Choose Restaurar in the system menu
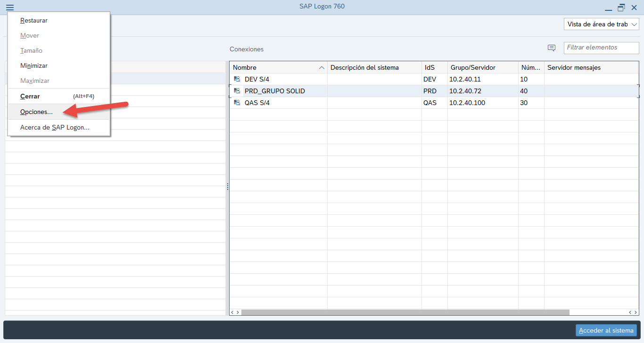Image resolution: width=644 pixels, height=343 pixels. pos(34,21)
